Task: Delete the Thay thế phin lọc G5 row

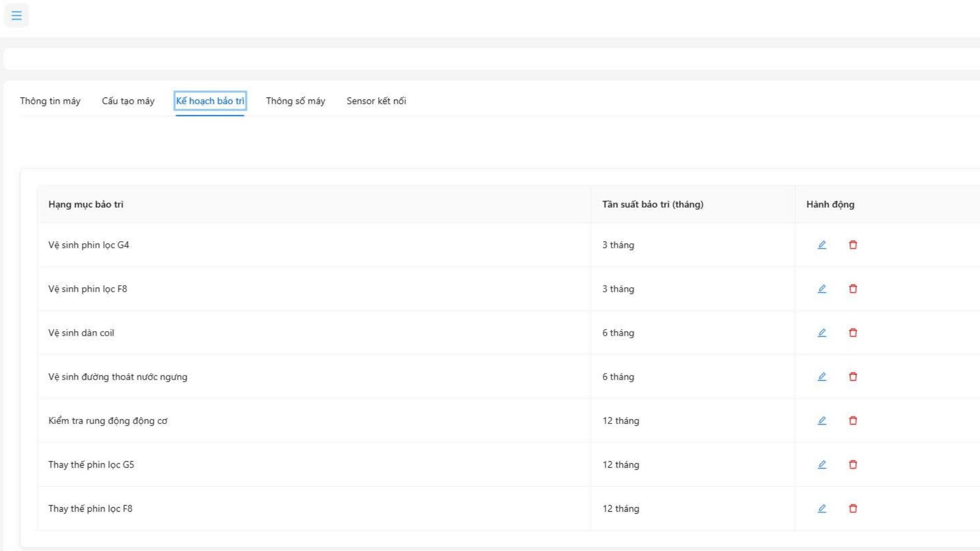Action: [x=853, y=464]
